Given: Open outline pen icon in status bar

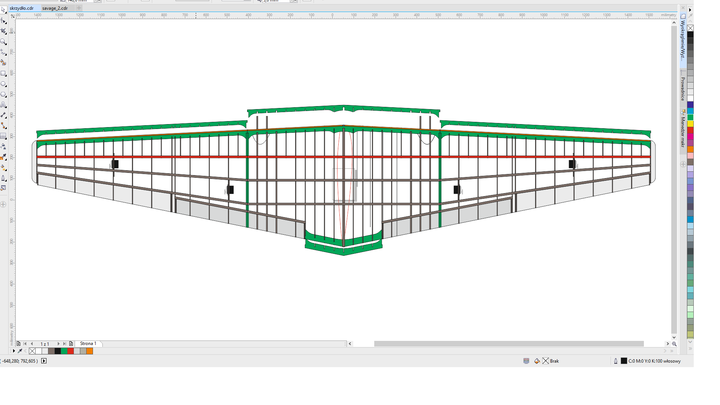Looking at the screenshot, I should click(x=616, y=361).
